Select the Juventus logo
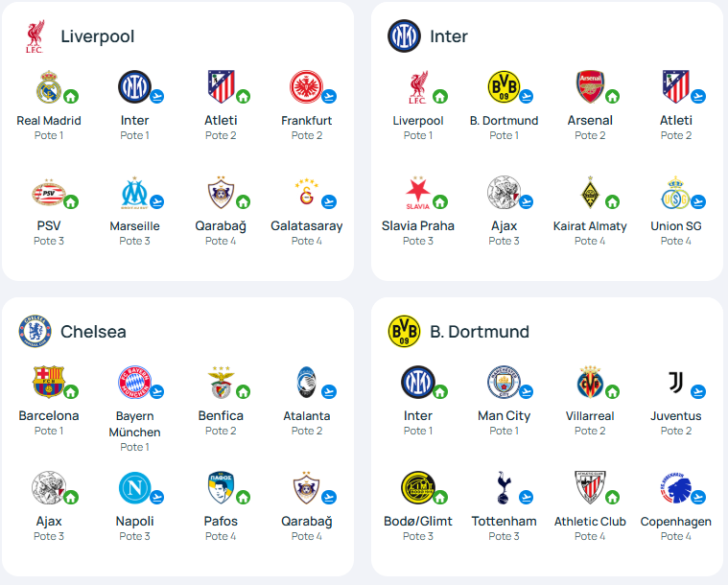 (x=676, y=382)
